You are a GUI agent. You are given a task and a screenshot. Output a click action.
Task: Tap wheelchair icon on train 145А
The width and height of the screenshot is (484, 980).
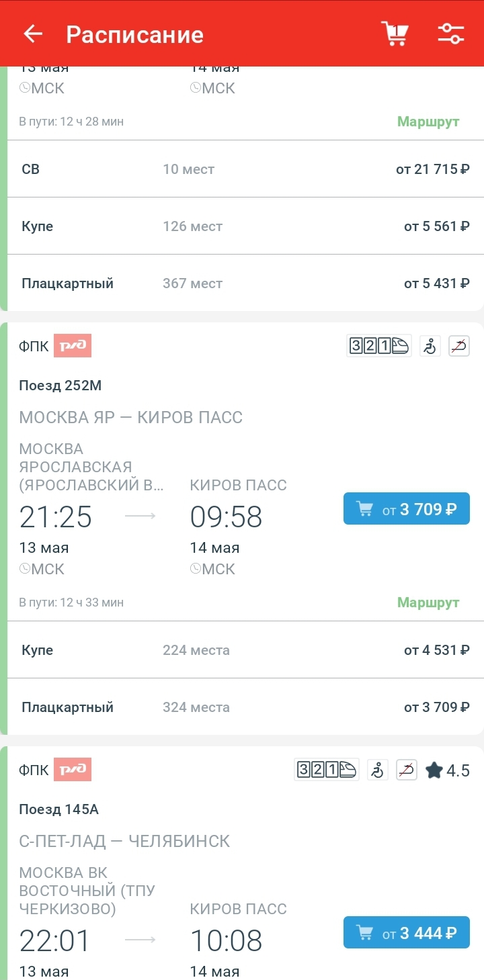(x=377, y=770)
